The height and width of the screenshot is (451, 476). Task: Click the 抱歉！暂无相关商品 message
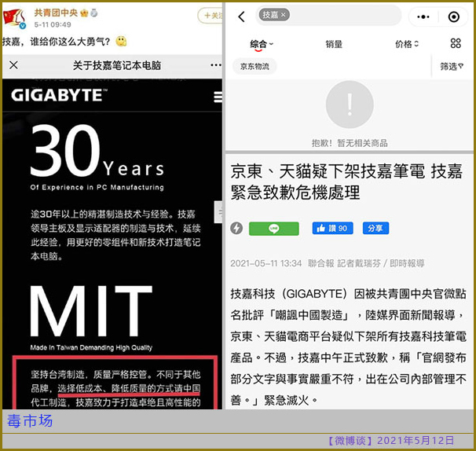click(x=350, y=143)
